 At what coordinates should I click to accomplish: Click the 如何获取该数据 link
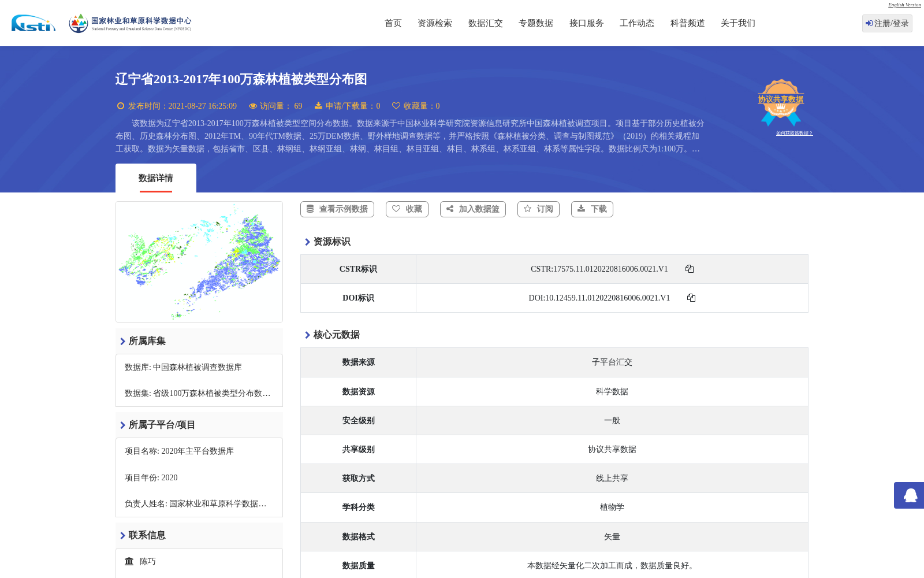[x=794, y=134]
